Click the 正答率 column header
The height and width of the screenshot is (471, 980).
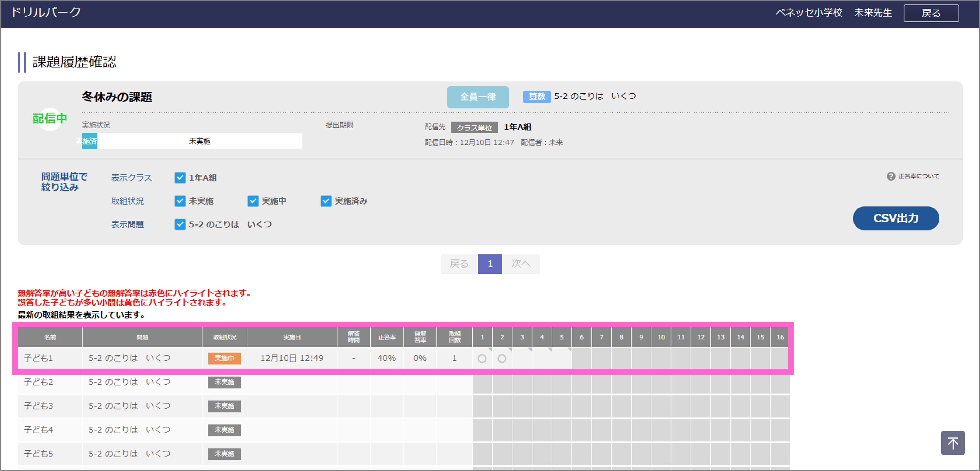[x=387, y=337]
